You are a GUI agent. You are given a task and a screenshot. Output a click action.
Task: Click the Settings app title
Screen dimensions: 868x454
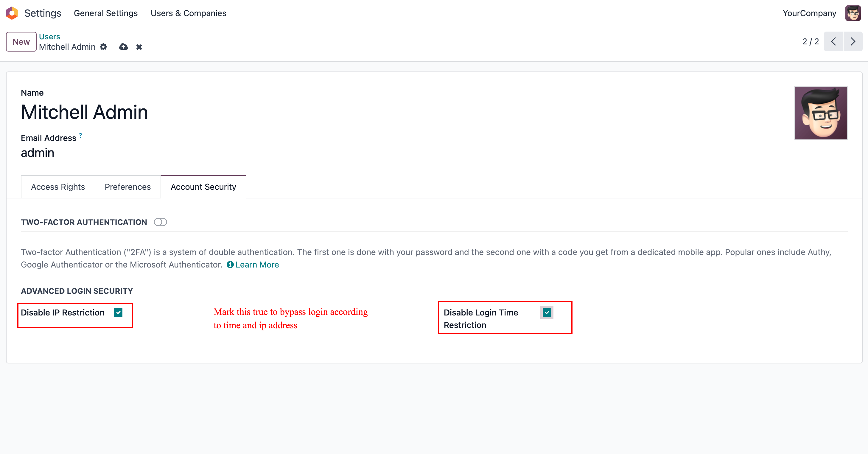point(43,13)
